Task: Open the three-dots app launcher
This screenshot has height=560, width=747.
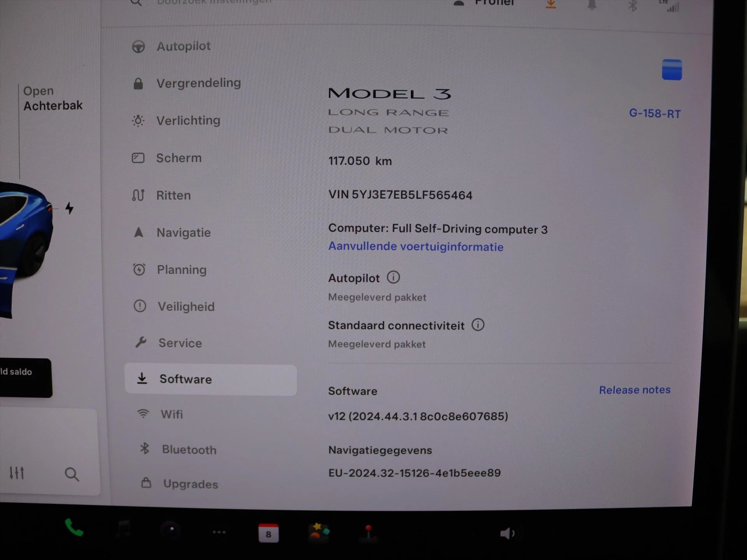Action: pyautogui.click(x=219, y=532)
